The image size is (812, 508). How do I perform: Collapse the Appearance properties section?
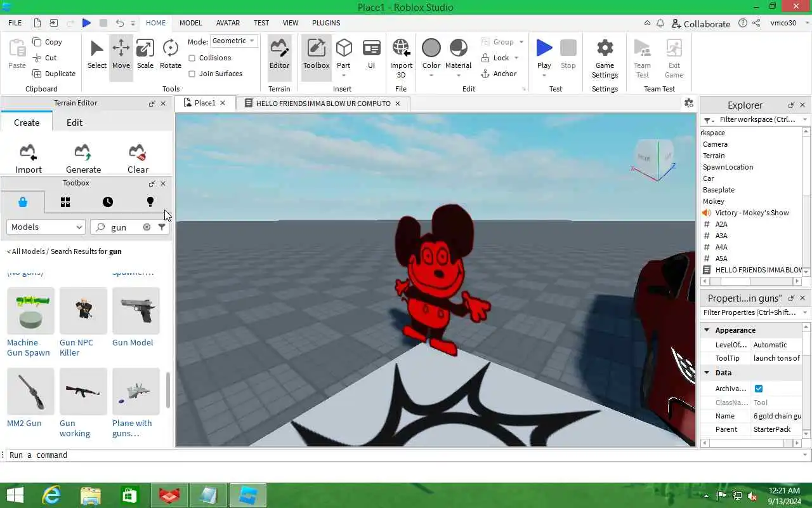707,330
